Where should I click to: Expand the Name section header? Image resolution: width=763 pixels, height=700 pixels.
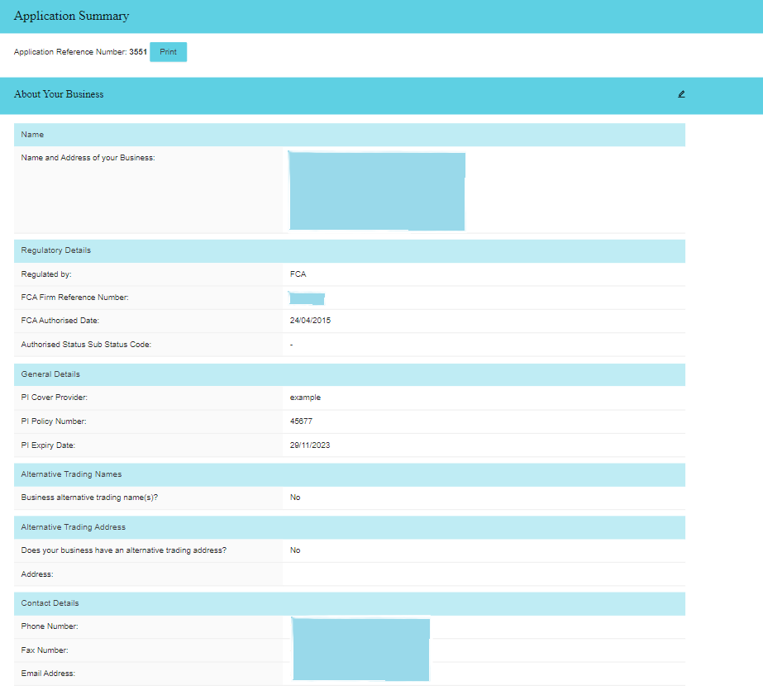tap(347, 134)
